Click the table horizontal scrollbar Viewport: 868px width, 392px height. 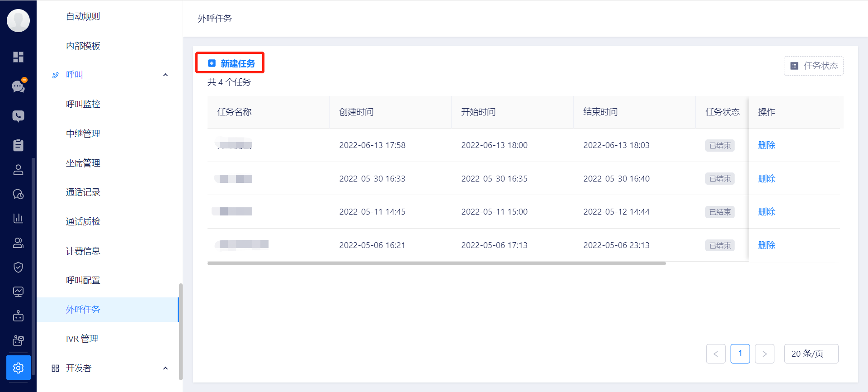437,263
